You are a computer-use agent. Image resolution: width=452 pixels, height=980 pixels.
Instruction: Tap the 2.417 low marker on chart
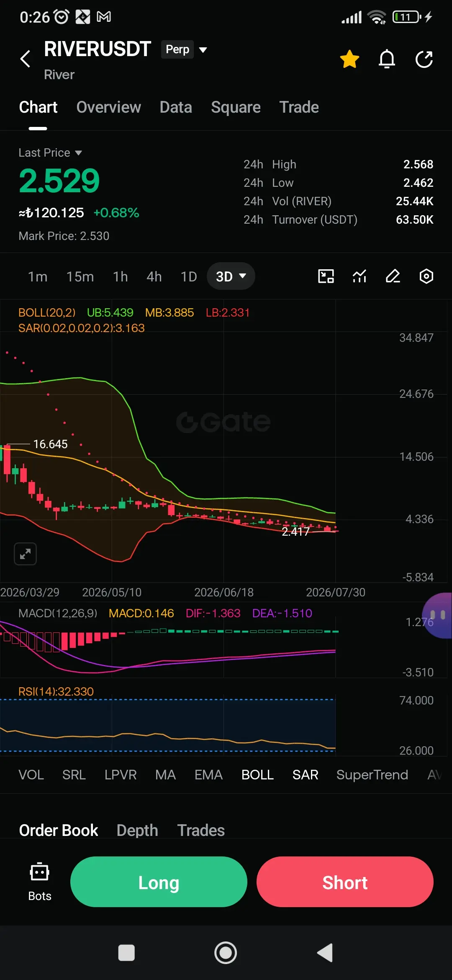point(295,531)
